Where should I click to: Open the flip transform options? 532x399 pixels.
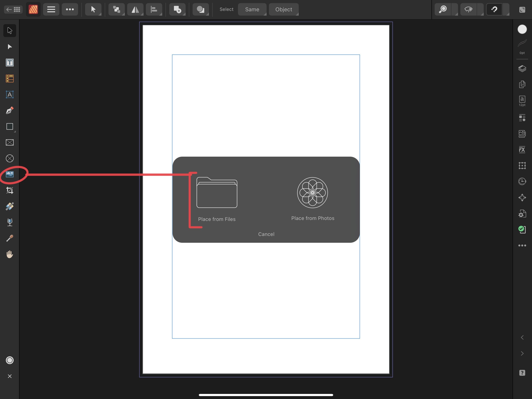click(135, 9)
